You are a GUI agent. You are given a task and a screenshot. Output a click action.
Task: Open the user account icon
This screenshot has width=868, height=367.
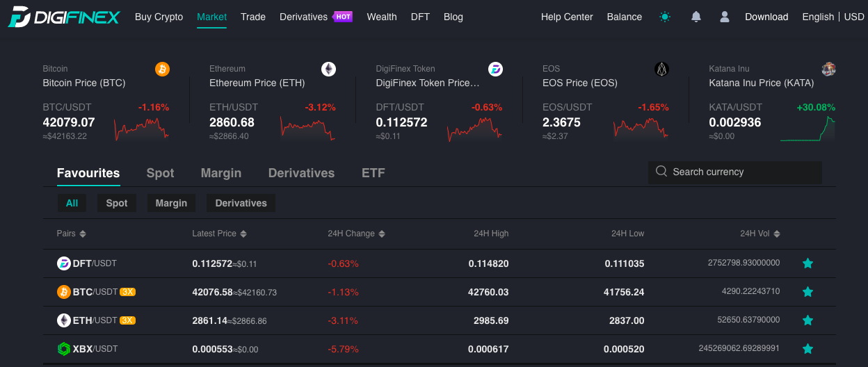click(x=725, y=17)
